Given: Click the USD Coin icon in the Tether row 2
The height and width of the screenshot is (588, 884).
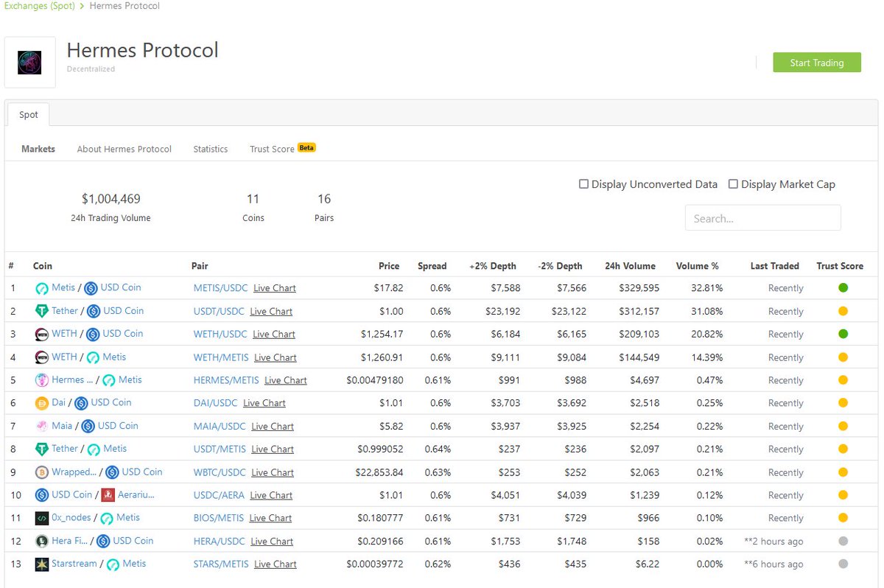Looking at the screenshot, I should pyautogui.click(x=94, y=311).
